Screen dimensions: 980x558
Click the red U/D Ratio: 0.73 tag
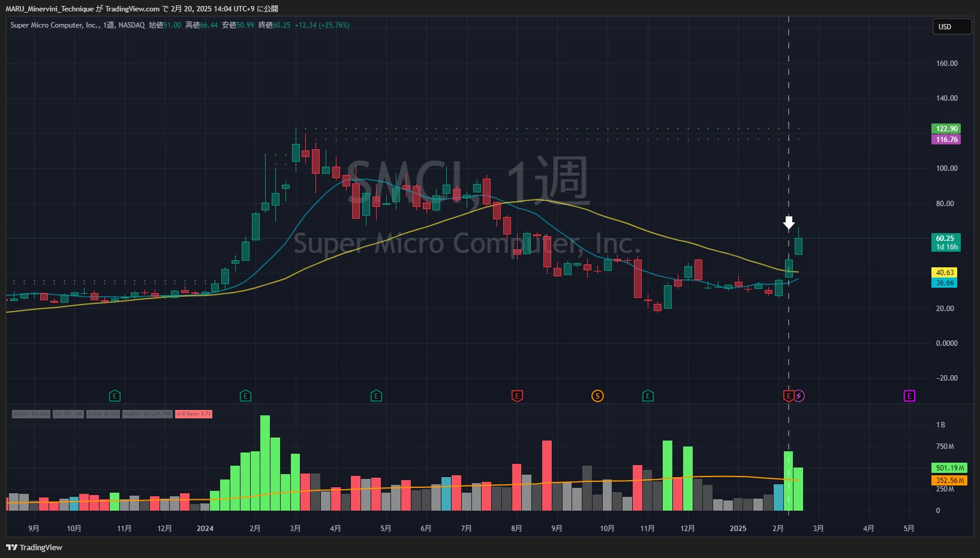pyautogui.click(x=194, y=414)
